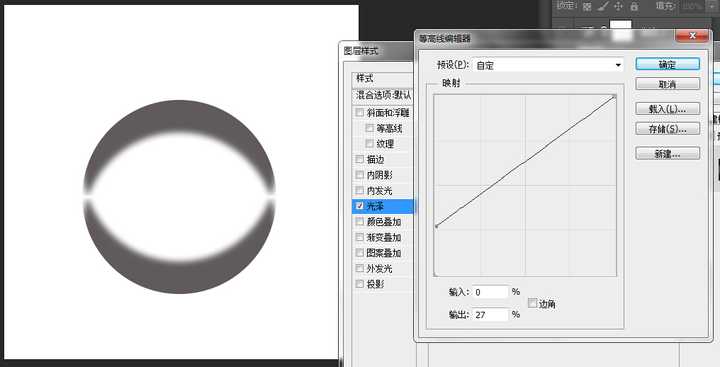
Task: Click the 输入 percent input field
Action: pyautogui.click(x=490, y=292)
